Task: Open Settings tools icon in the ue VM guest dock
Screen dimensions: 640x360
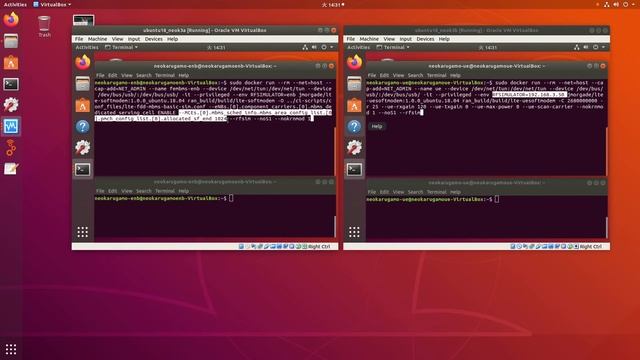Action: point(354,148)
